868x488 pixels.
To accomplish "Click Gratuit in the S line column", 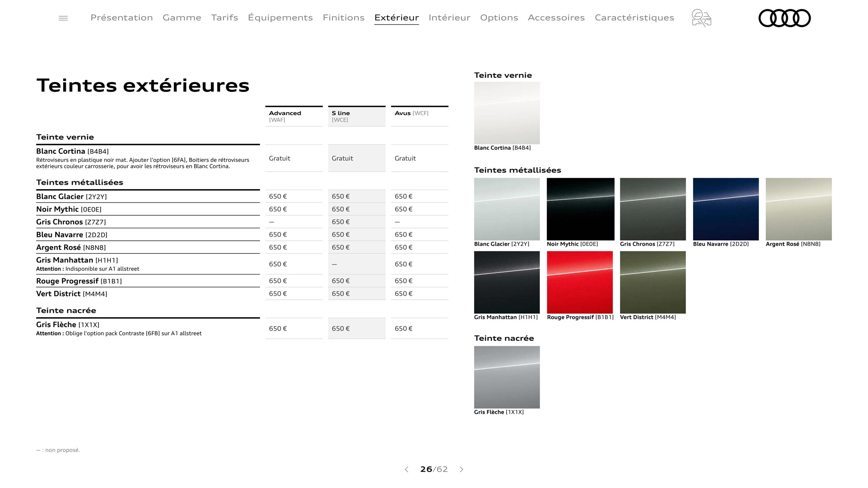I will coord(342,158).
